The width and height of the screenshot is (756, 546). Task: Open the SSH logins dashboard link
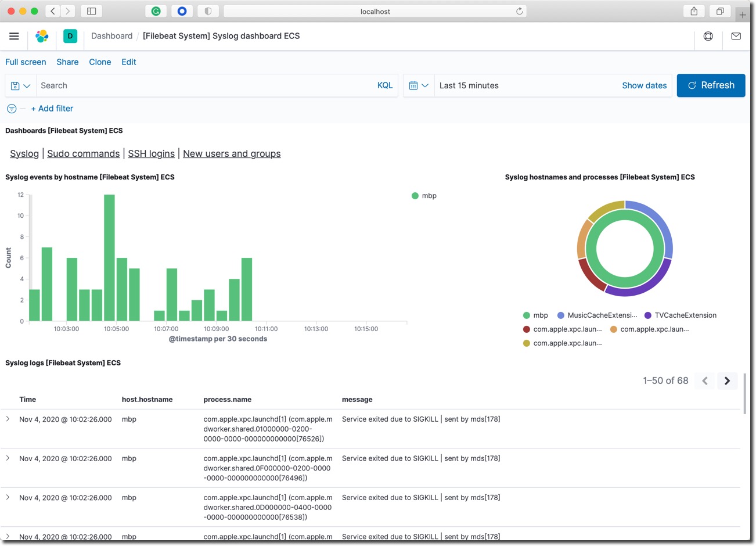coord(152,153)
